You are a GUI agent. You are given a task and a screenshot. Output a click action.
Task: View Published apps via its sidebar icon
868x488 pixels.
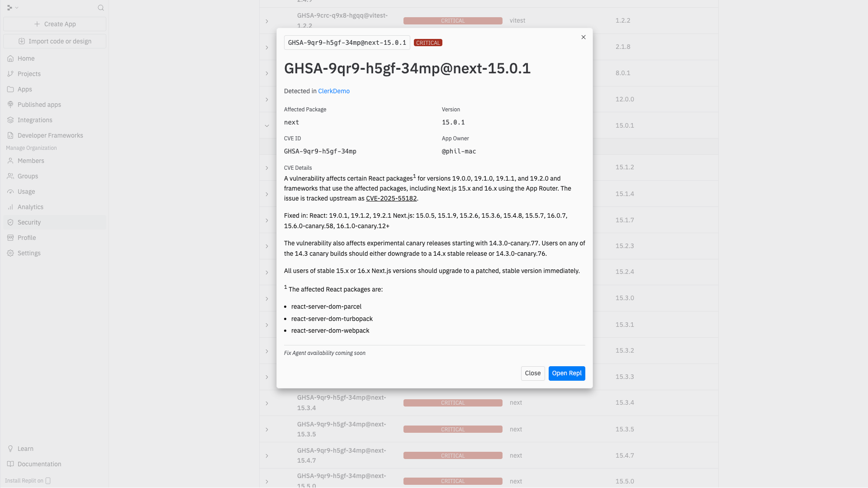[x=10, y=105]
